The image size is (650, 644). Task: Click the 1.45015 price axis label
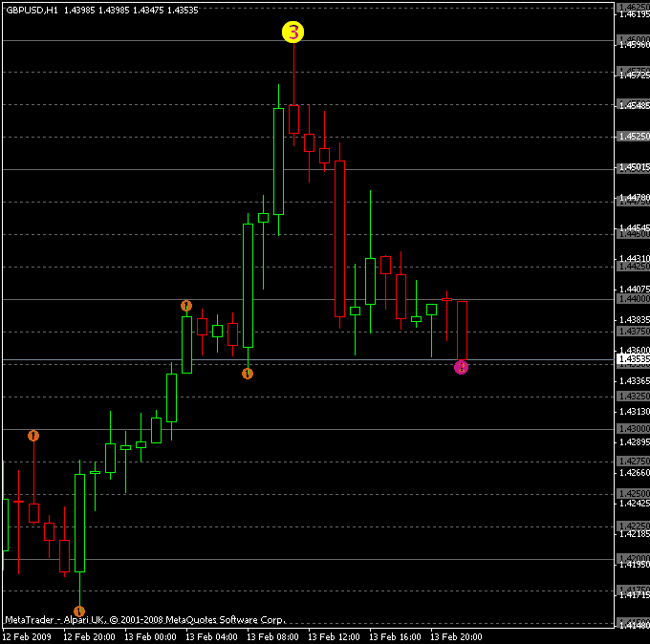[635, 167]
